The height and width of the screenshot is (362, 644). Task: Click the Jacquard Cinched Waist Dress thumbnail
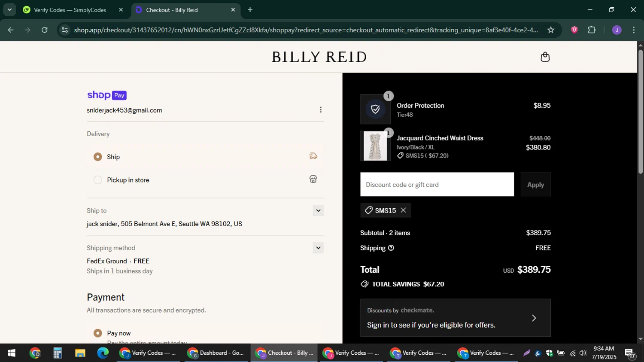375,146
